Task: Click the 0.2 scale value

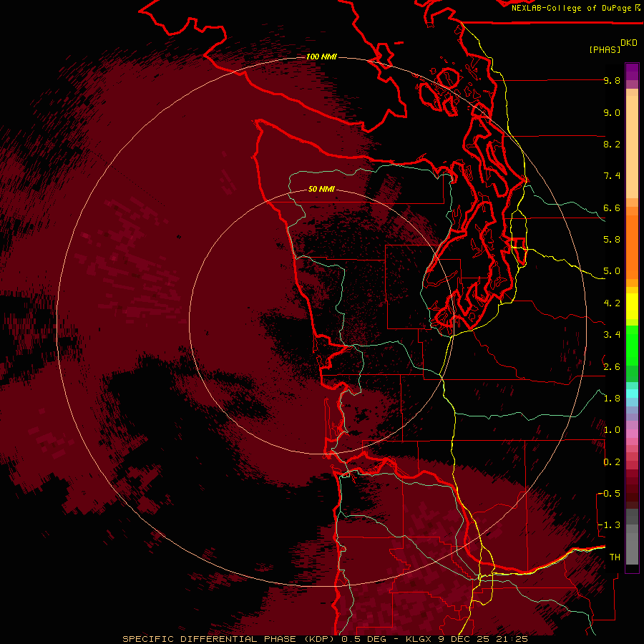Action: (x=612, y=462)
